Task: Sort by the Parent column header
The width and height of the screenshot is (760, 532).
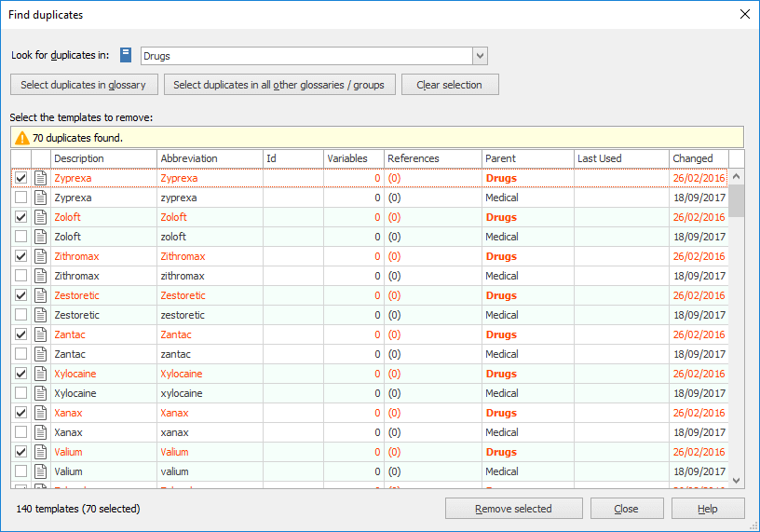Action: pos(528,158)
